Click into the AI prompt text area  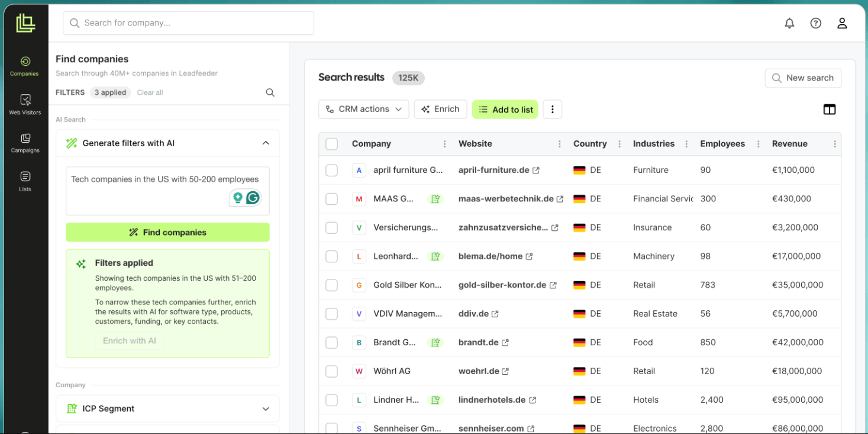pos(167,191)
